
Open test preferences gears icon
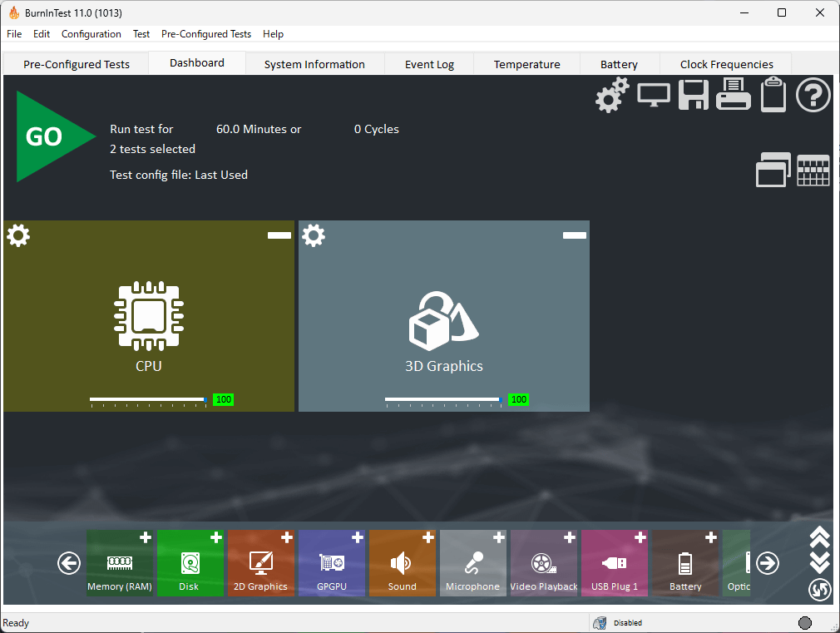[612, 95]
